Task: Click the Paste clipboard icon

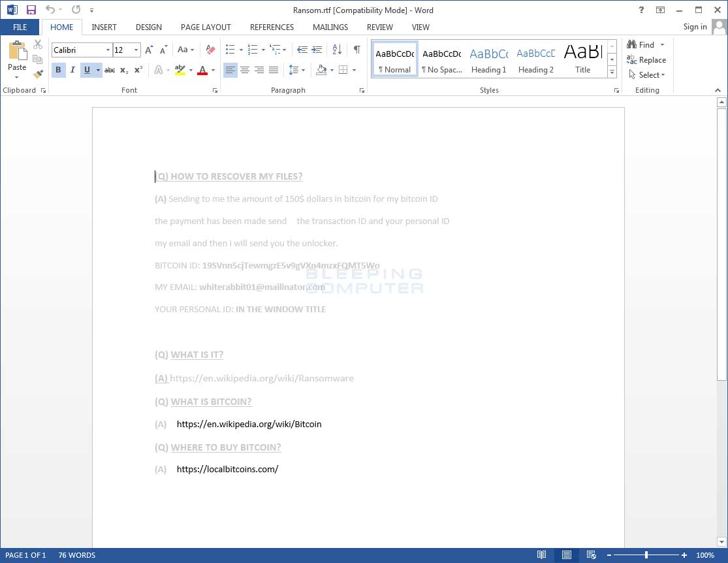Action: pyautogui.click(x=17, y=51)
